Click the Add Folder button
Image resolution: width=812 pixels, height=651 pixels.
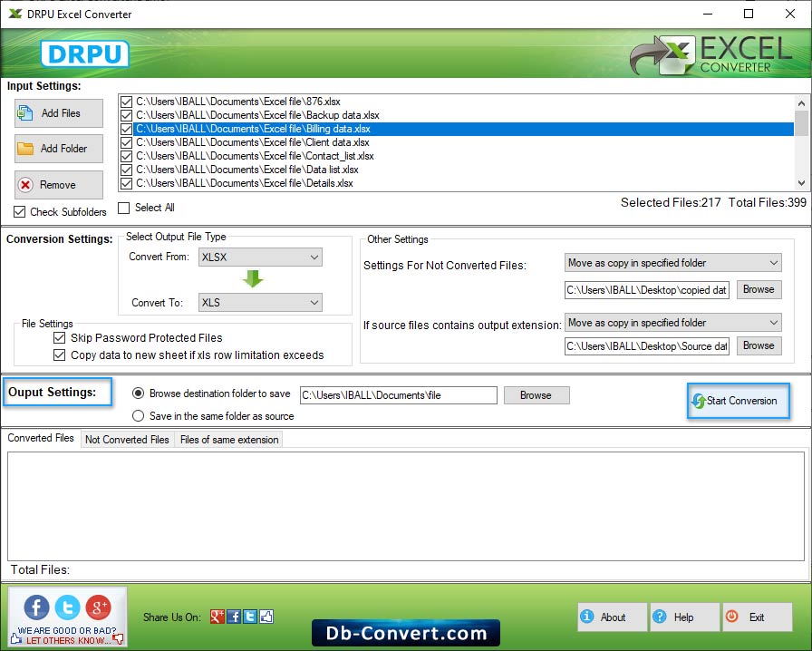(x=59, y=149)
